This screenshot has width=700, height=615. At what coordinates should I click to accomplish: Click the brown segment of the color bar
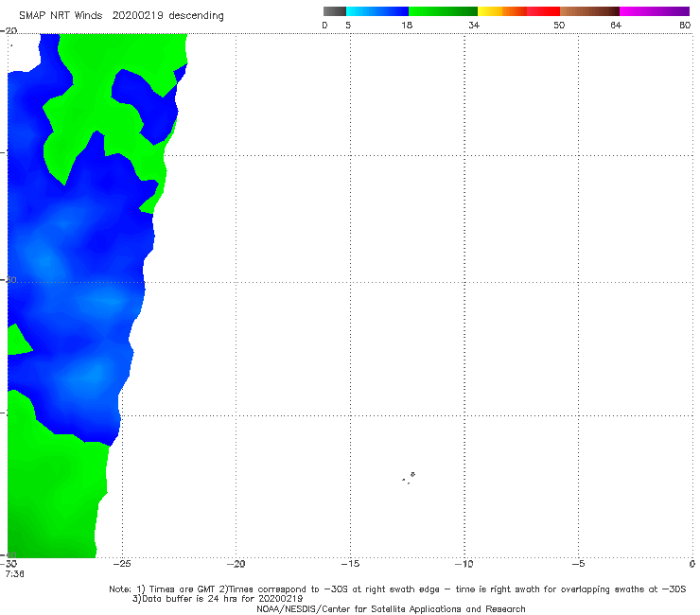point(589,11)
